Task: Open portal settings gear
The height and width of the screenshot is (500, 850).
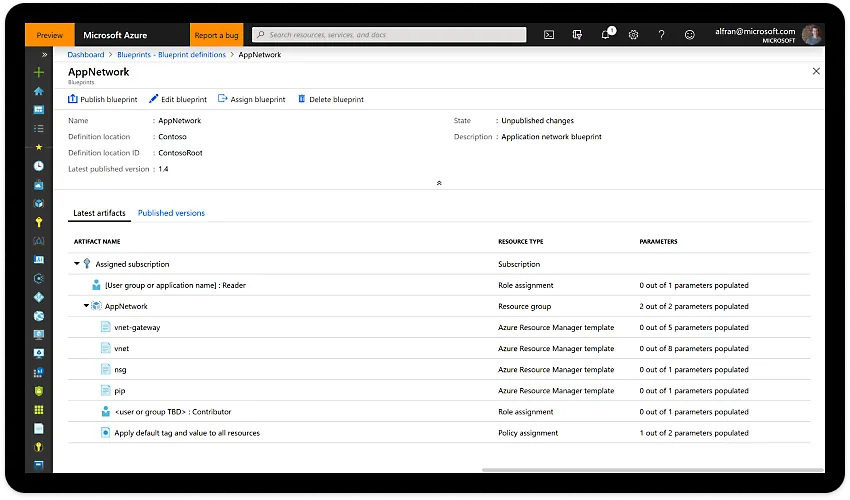Action: pos(633,35)
